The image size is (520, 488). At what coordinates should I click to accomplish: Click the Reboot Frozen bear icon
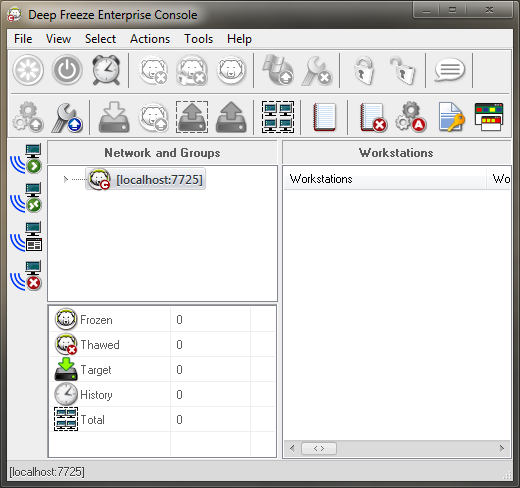pos(231,71)
